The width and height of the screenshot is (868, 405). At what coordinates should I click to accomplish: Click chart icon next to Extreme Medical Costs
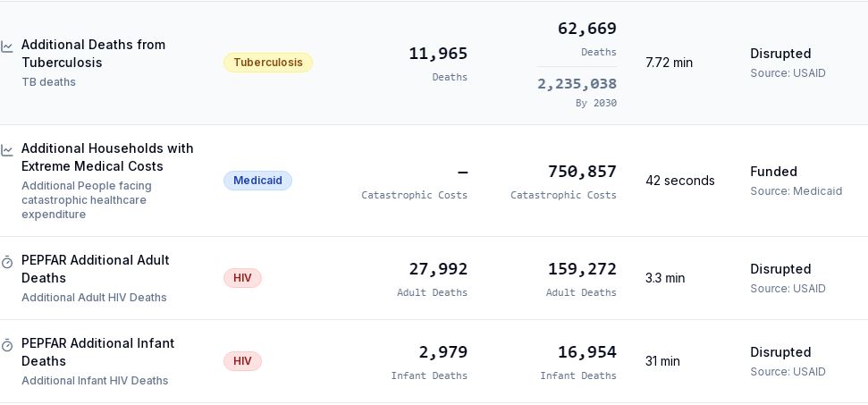6,150
